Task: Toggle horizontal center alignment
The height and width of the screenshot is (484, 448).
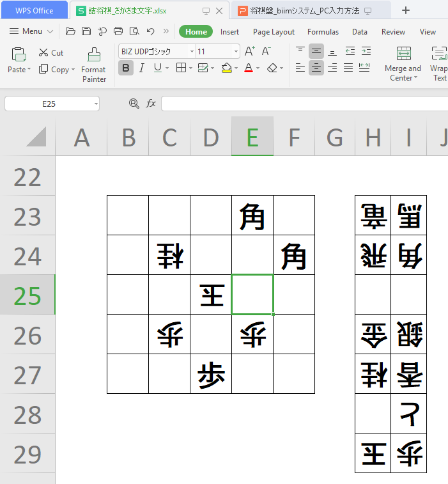Action: (316, 68)
